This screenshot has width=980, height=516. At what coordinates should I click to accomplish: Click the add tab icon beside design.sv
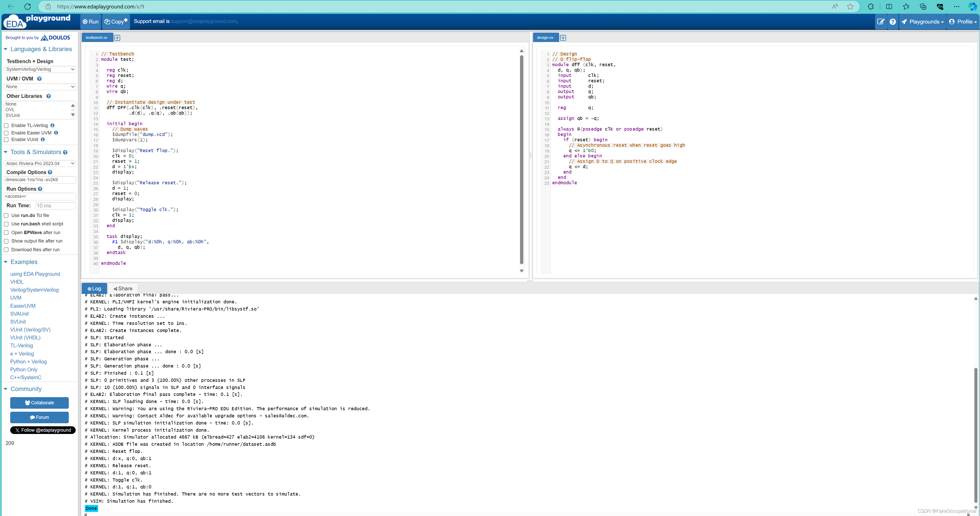[563, 38]
